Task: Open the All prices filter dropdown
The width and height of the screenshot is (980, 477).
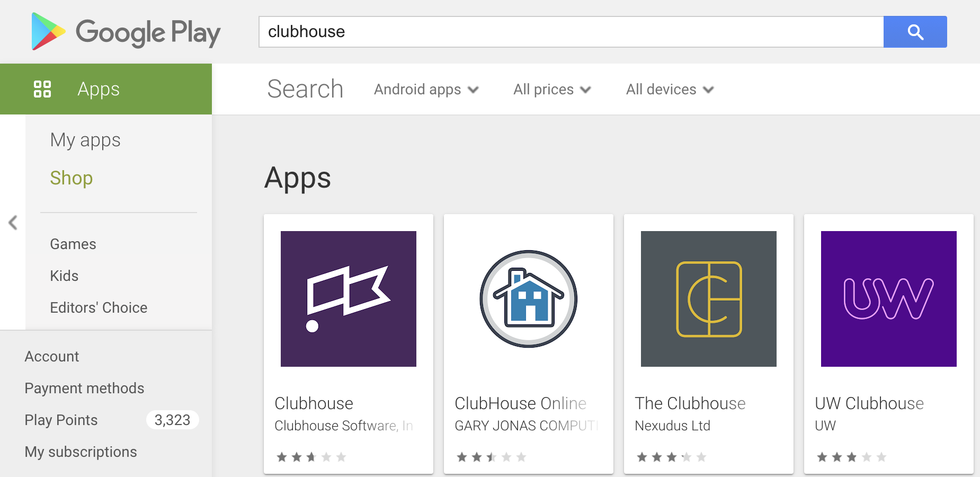Action: (551, 90)
